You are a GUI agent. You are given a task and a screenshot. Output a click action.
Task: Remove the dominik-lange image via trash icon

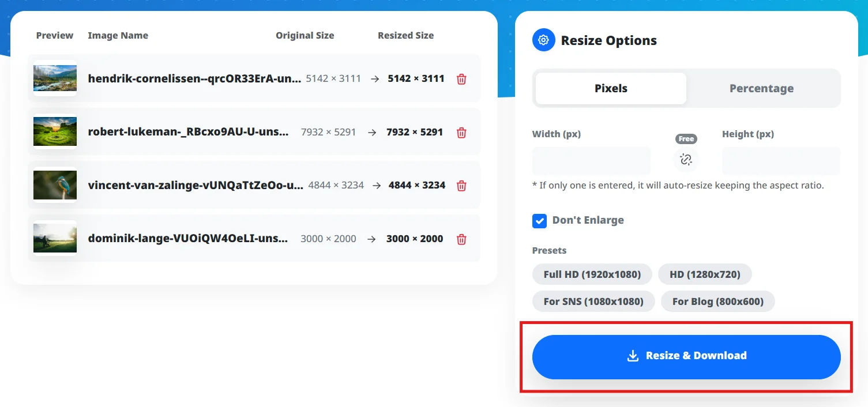461,239
